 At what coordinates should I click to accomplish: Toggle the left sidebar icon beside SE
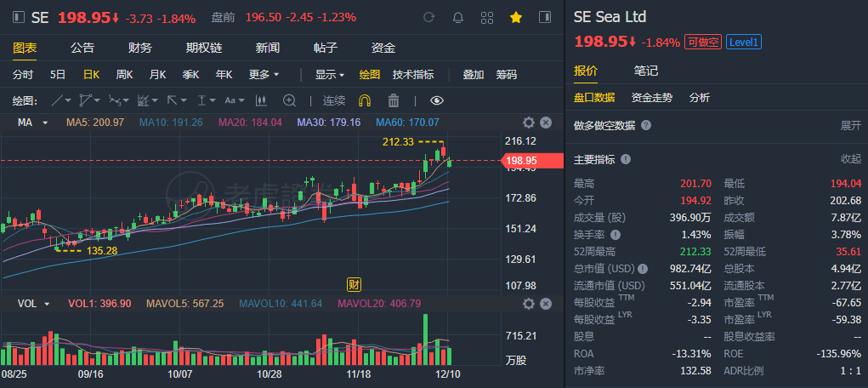(20, 18)
